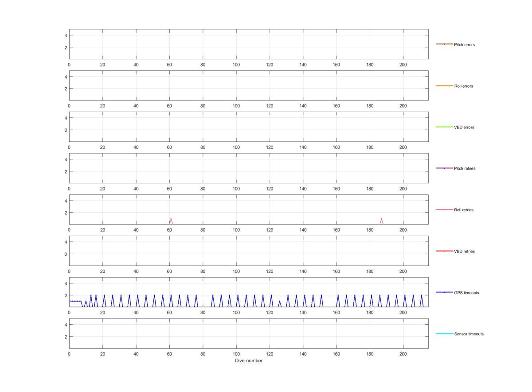The height and width of the screenshot is (392, 532).
Task: Click the flat GPS timeouts dotted segment at start
Action: pyautogui.click(x=76, y=301)
